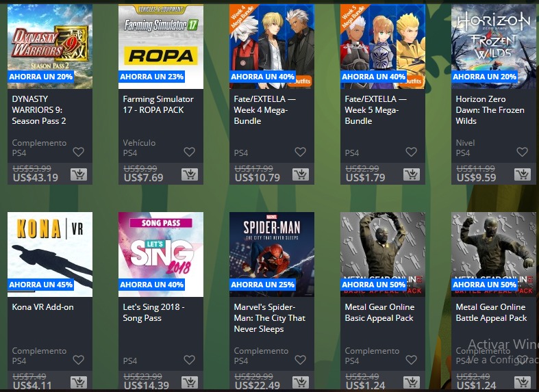This screenshot has height=392, width=539.
Task: Toggle wishlist heart for Dynasty Warriors 9
Action: pos(78,152)
